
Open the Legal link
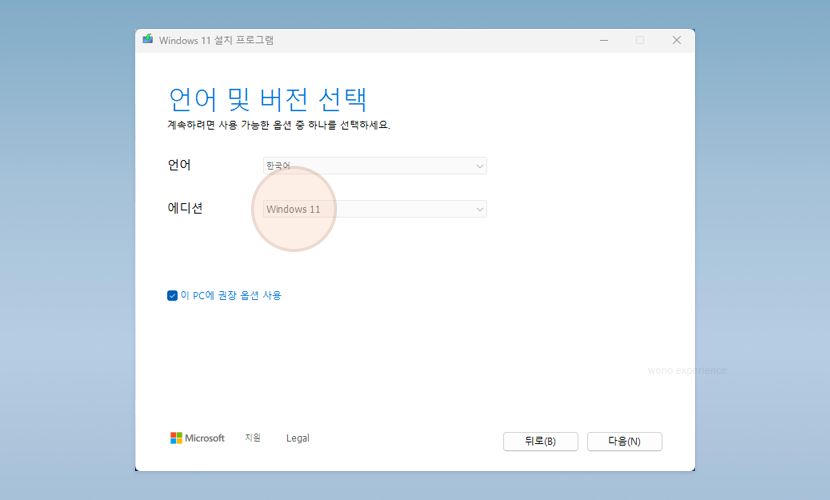point(297,438)
